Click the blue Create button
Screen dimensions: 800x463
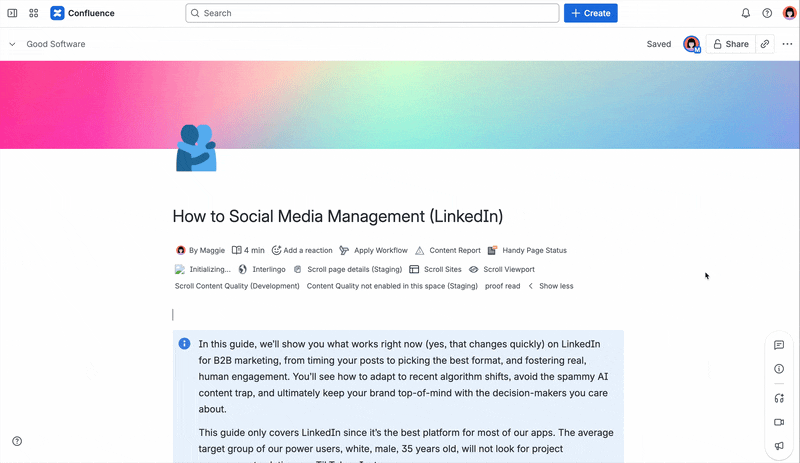click(x=590, y=13)
